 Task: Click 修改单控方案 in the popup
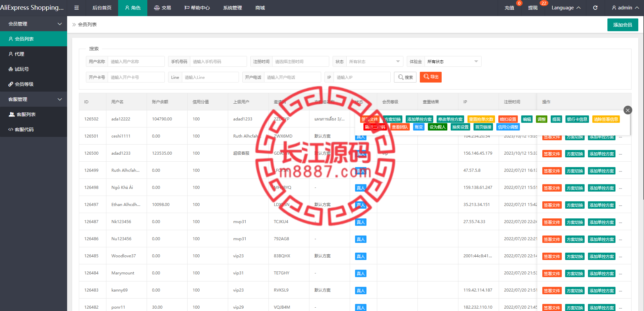[x=450, y=119]
